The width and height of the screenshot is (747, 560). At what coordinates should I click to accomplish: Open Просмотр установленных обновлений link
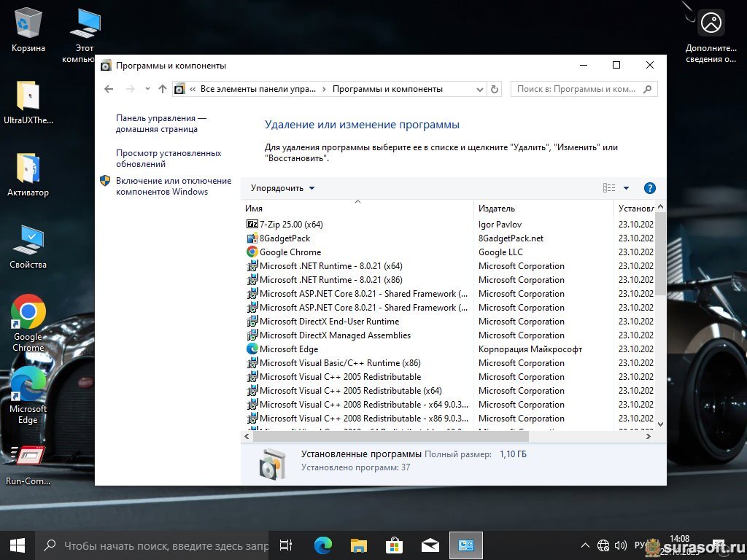tap(168, 158)
